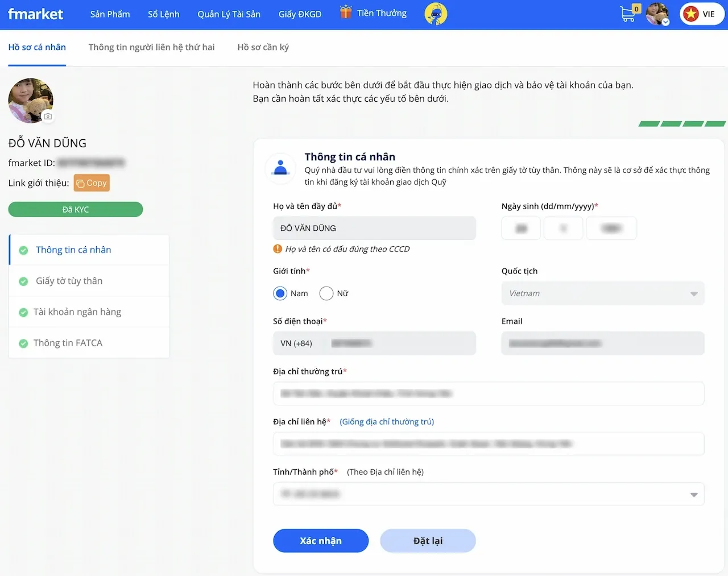Open the VN (+84) country code selector
This screenshot has height=576, width=728.
tap(296, 343)
